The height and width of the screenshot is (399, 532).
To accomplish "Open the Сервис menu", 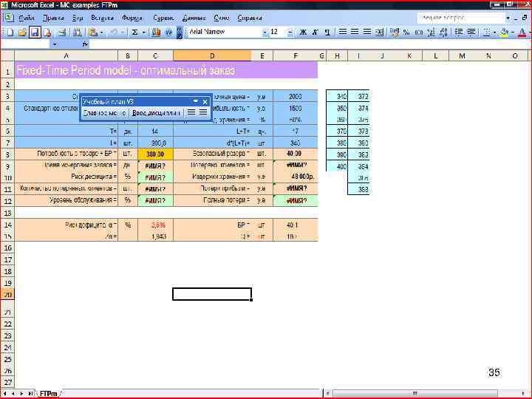I will (163, 18).
